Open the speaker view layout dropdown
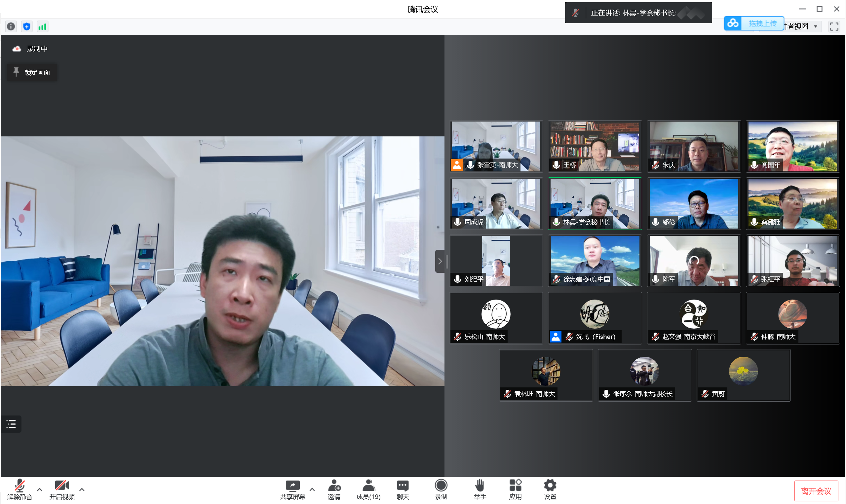This screenshot has width=846, height=504. [802, 26]
